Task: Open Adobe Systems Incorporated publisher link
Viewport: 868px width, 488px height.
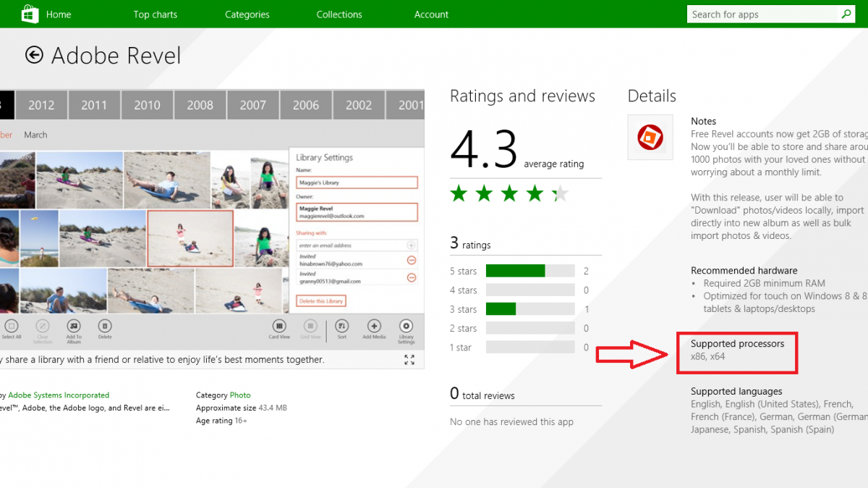Action: pyautogui.click(x=59, y=395)
